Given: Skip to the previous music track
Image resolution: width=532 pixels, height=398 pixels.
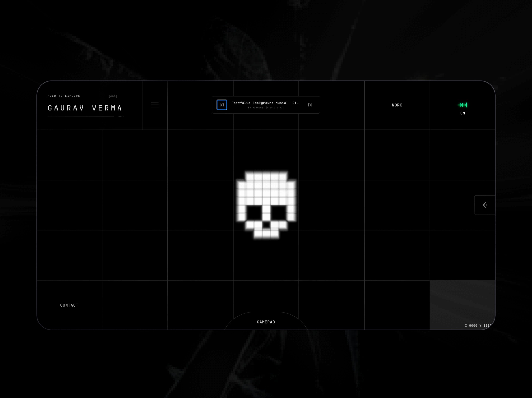Looking at the screenshot, I should [x=222, y=105].
